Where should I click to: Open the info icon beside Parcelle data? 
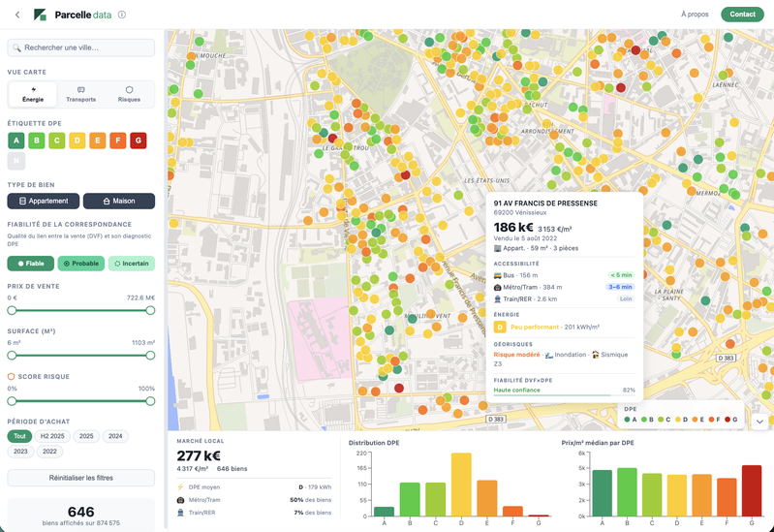[122, 15]
